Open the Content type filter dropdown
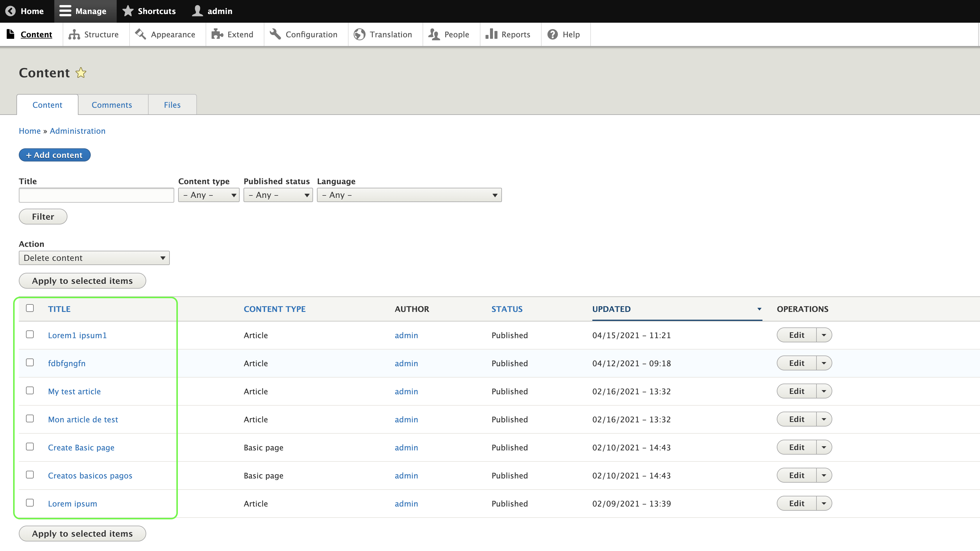980x551 pixels. tap(209, 195)
